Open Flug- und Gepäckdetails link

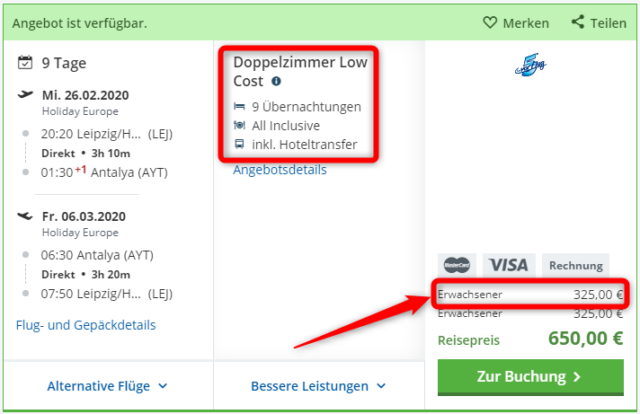86,325
